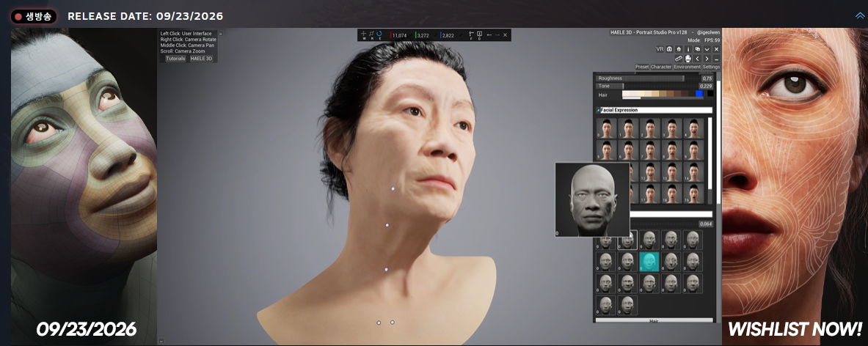Image resolution: width=868 pixels, height=346 pixels.
Task: Click the bottom-left viewport minimize icon
Action: [161, 341]
